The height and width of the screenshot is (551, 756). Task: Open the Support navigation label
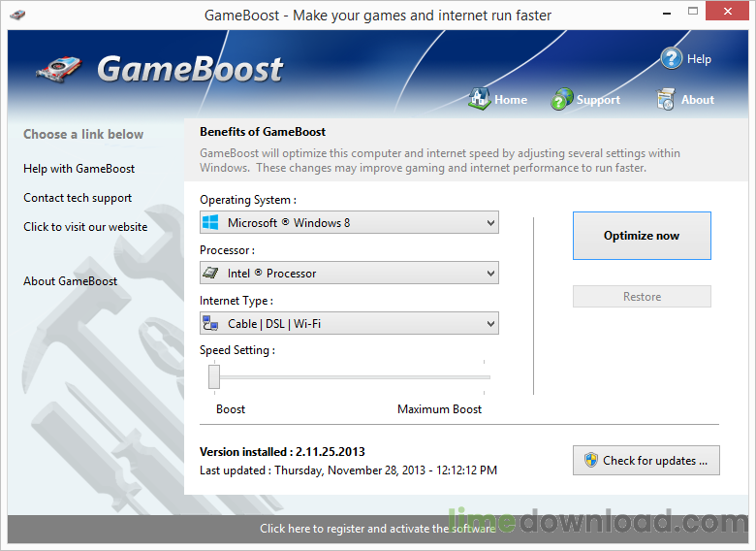[x=598, y=99]
